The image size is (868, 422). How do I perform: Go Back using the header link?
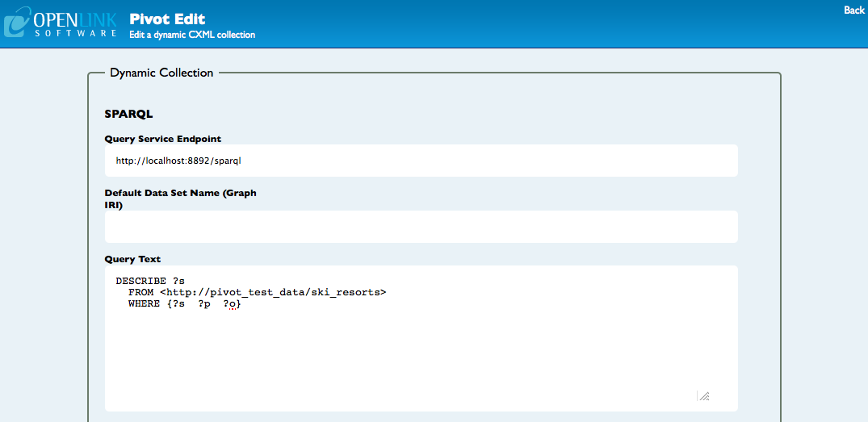[853, 10]
